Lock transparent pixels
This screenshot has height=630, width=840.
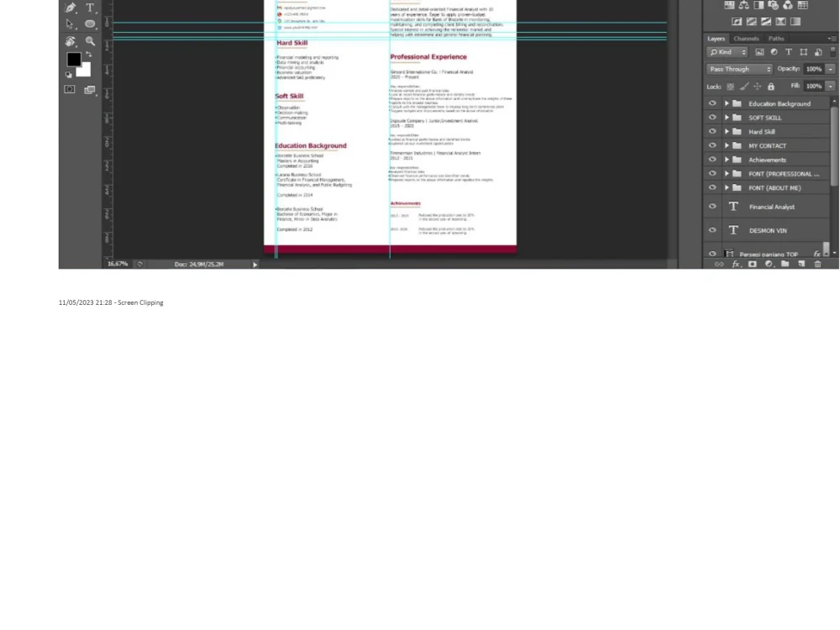[x=730, y=87]
